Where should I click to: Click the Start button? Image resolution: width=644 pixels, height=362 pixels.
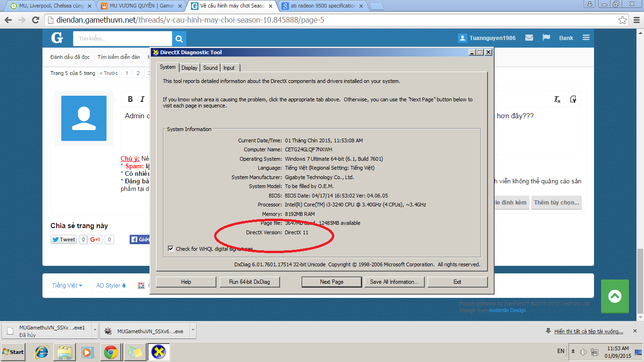tap(13, 352)
